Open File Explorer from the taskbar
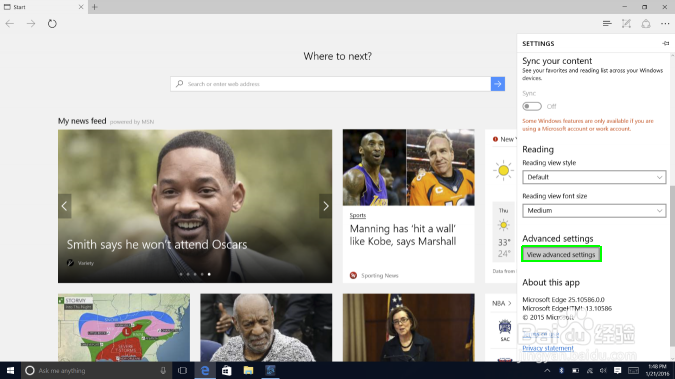 (248, 370)
